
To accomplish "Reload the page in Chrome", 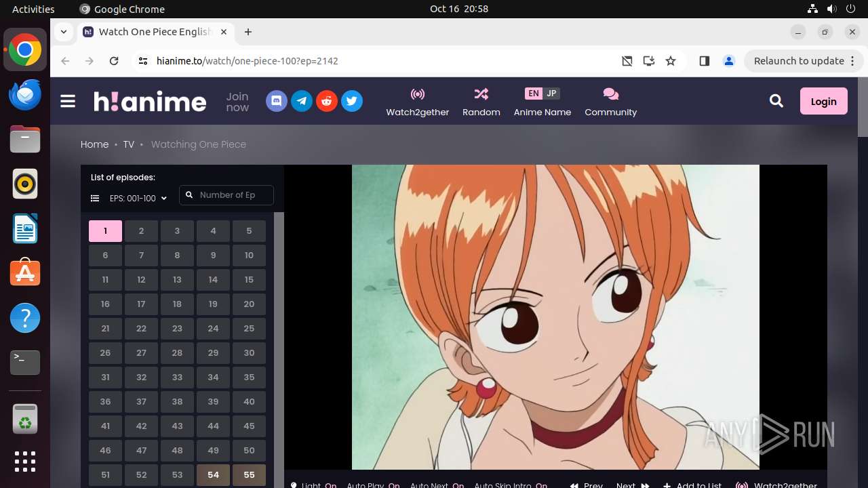I will click(x=114, y=61).
